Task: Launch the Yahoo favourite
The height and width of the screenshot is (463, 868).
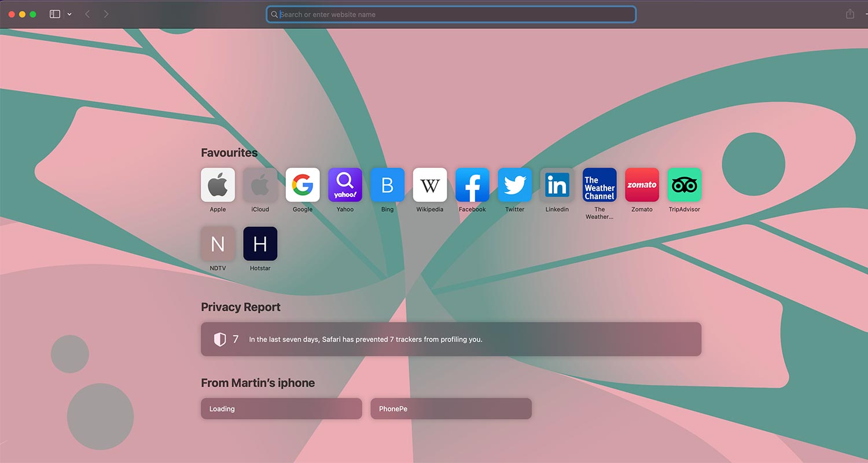Action: 345,185
